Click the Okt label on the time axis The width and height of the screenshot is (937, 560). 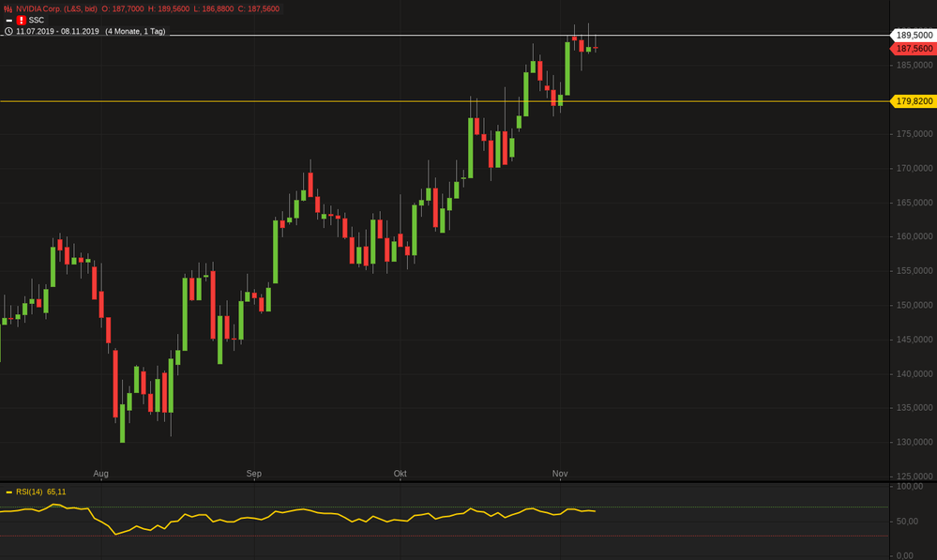(x=400, y=474)
